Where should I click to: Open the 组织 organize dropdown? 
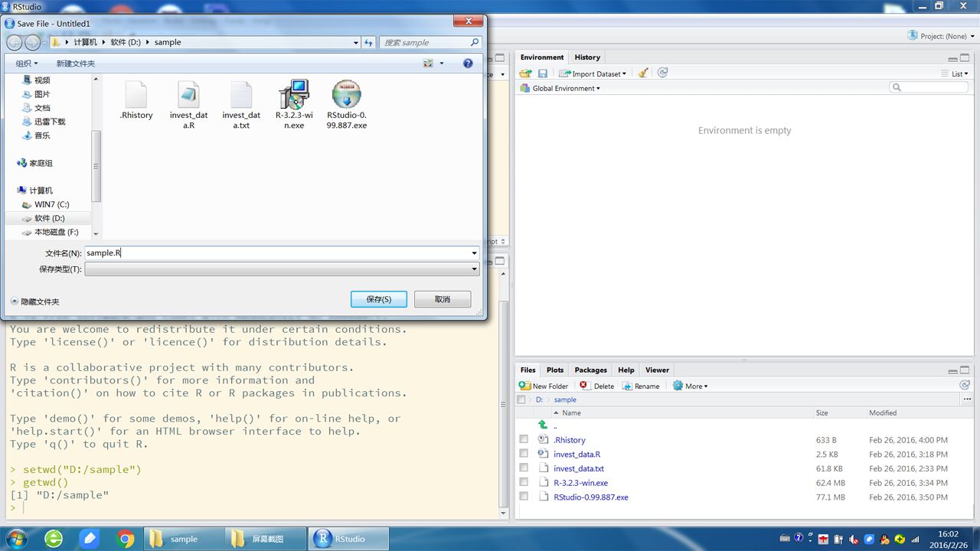(x=27, y=64)
